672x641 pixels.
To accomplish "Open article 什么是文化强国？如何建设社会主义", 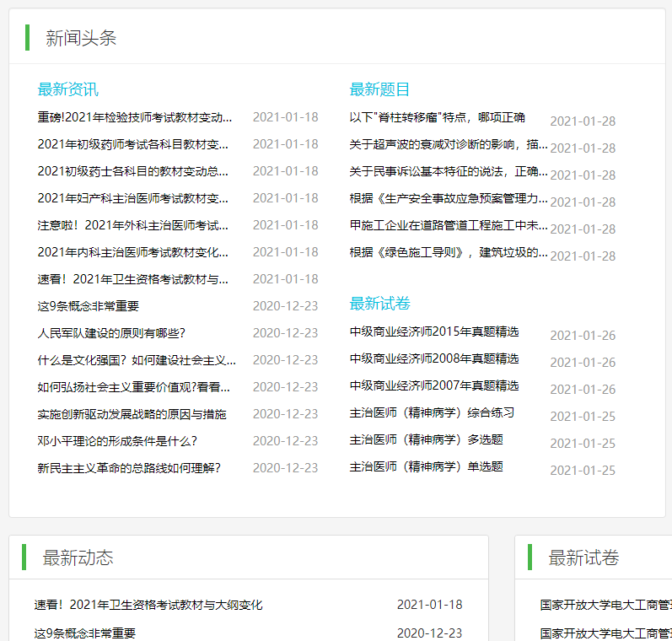I will [x=137, y=360].
